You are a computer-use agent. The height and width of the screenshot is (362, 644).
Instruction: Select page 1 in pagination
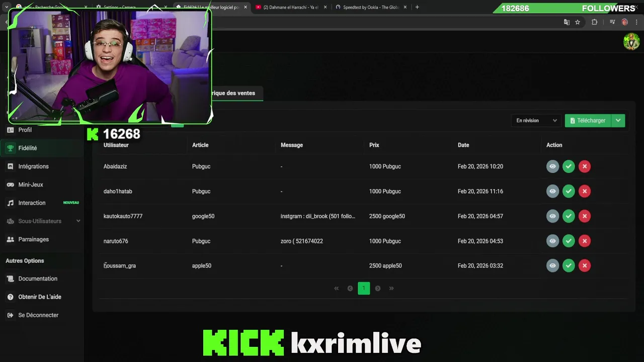(364, 289)
